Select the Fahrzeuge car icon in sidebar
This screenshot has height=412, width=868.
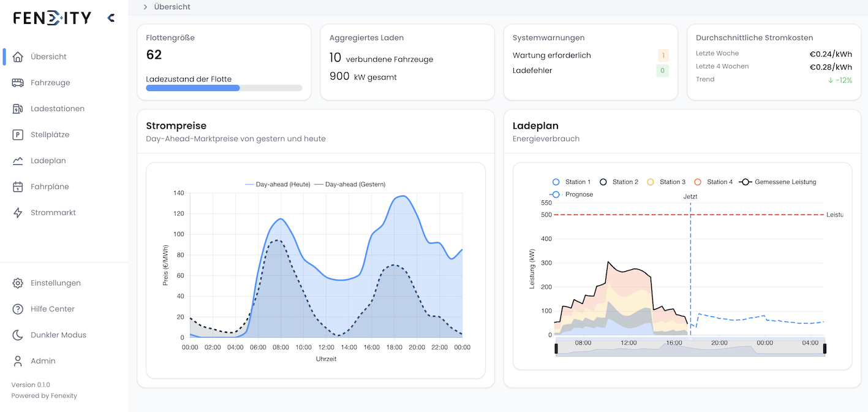19,82
